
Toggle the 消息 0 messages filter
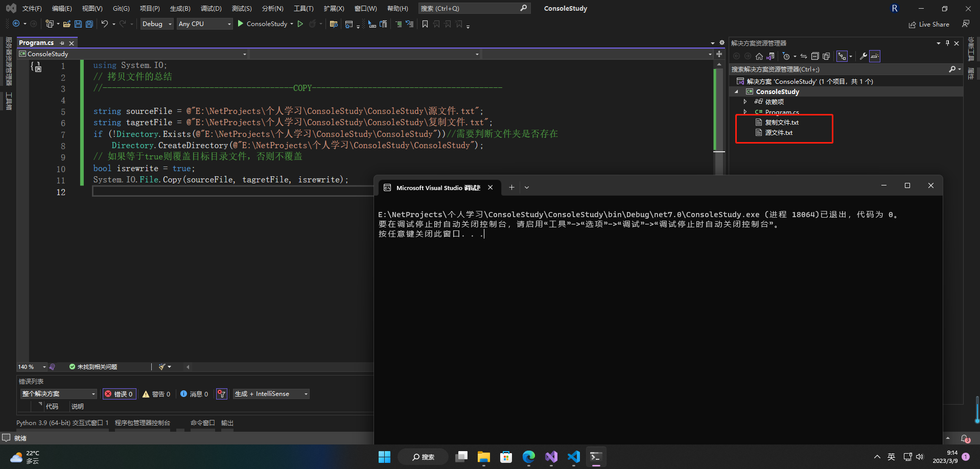(194, 394)
